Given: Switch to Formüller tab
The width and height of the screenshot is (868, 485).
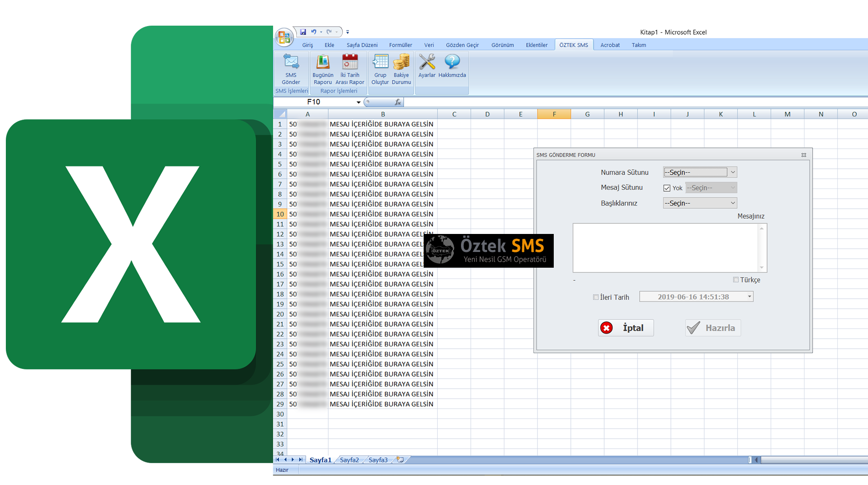Looking at the screenshot, I should click(x=401, y=45).
